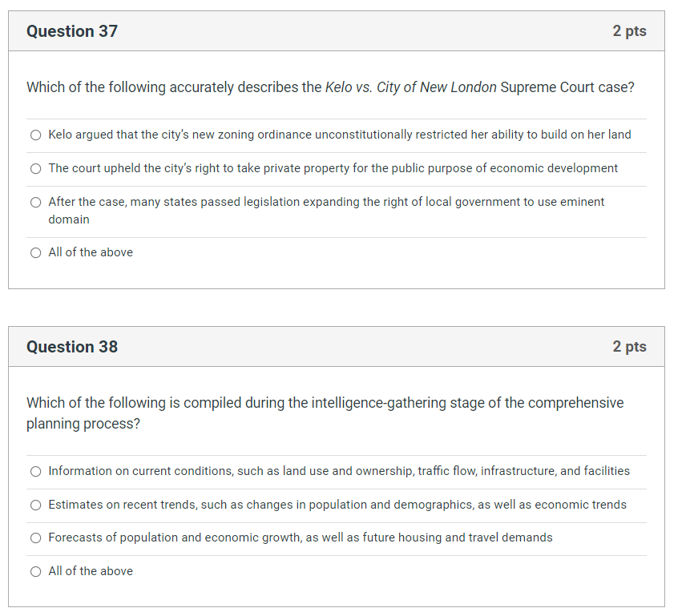Image resolution: width=690 pixels, height=616 pixels.
Task: Select 'All of the above' for Question 37
Action: click(x=35, y=252)
